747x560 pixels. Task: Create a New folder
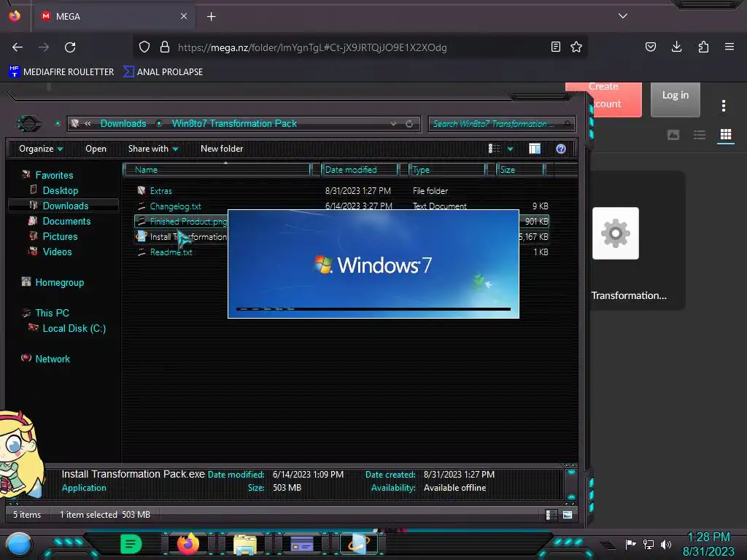222,149
